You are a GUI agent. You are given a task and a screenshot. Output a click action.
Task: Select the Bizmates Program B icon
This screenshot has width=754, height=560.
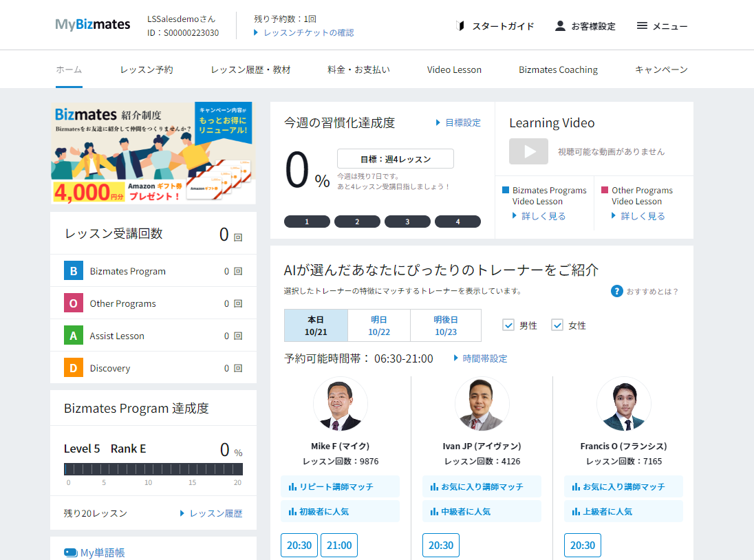[x=74, y=271]
